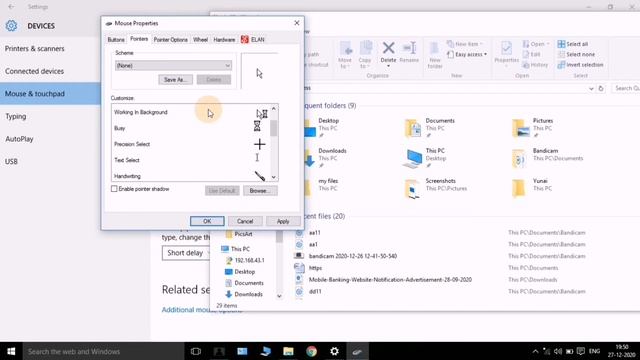The image size is (640, 360).
Task: Show hidden system tray icons
Action: click(x=535, y=351)
